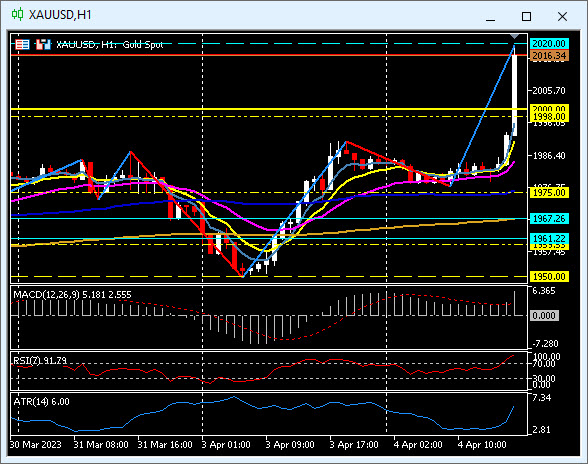Maximize the XAUUSD,H1 chart window

coord(526,17)
